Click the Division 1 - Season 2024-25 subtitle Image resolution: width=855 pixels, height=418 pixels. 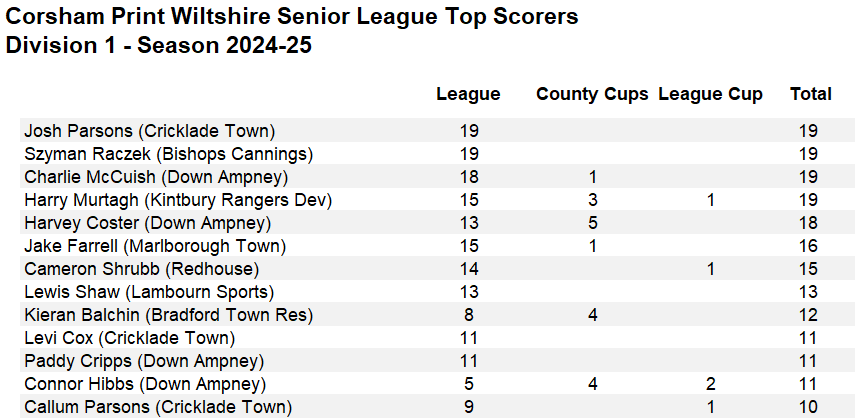(159, 46)
